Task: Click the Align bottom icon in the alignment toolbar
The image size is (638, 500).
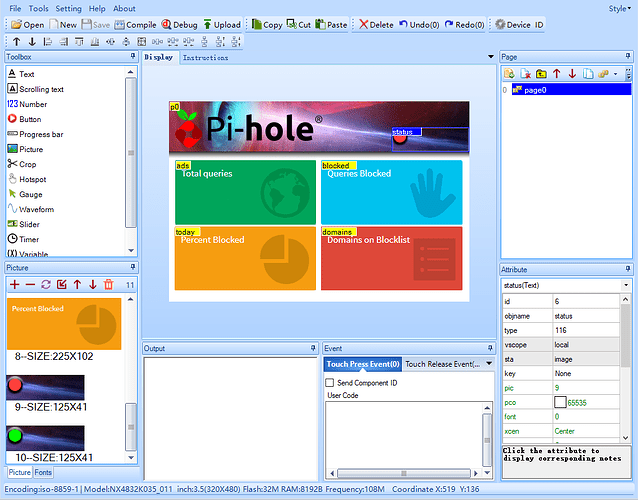Action: [95, 41]
